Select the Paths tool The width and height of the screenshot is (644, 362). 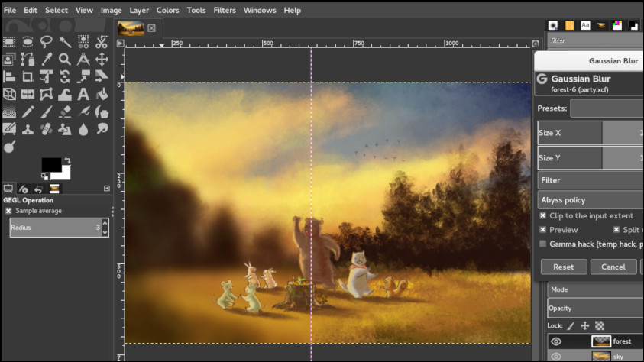(x=28, y=60)
